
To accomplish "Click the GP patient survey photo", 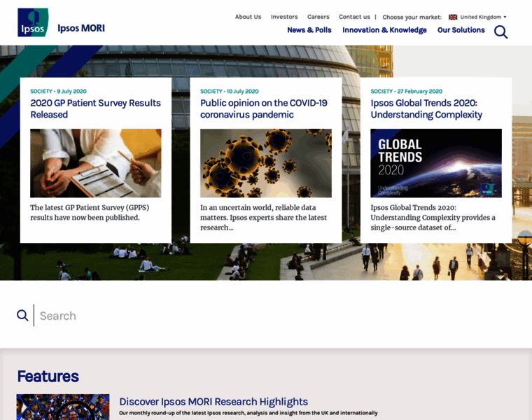I will click(96, 163).
